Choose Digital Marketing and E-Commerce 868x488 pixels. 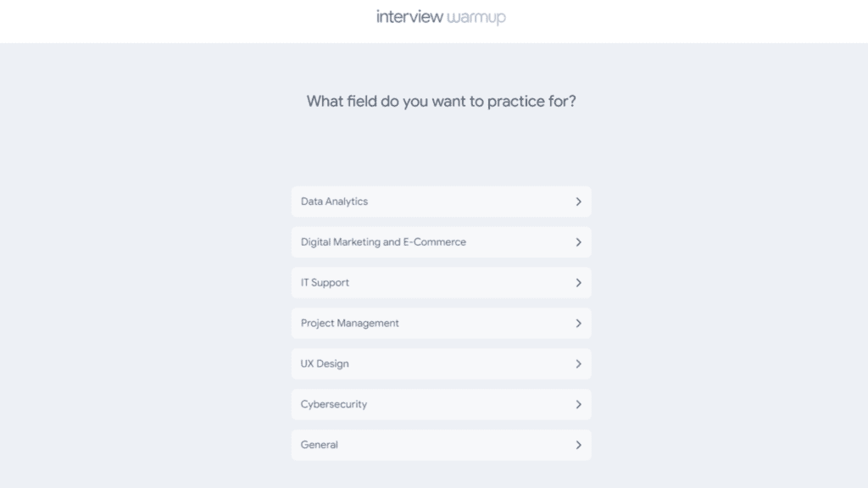click(x=441, y=242)
